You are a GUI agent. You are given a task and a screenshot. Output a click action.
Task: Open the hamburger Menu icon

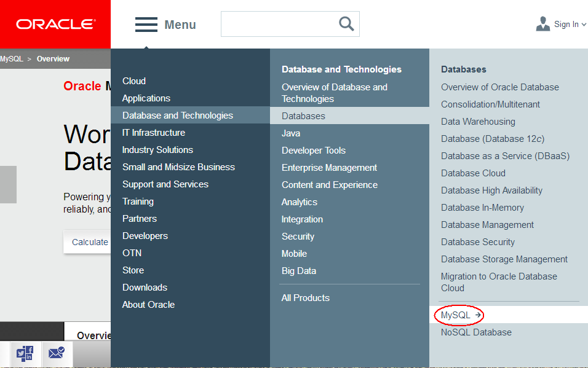[x=146, y=25]
